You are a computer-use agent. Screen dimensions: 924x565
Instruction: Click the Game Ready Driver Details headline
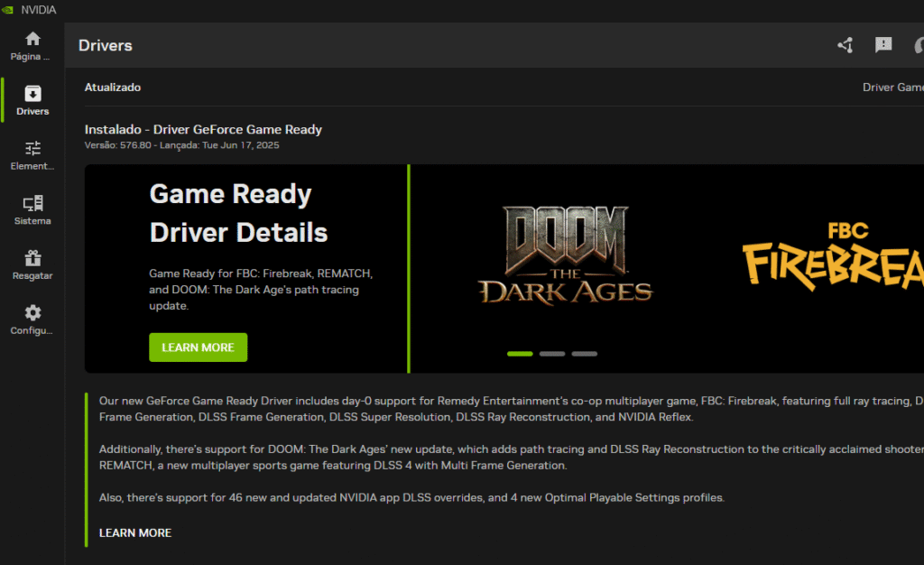[x=238, y=213]
